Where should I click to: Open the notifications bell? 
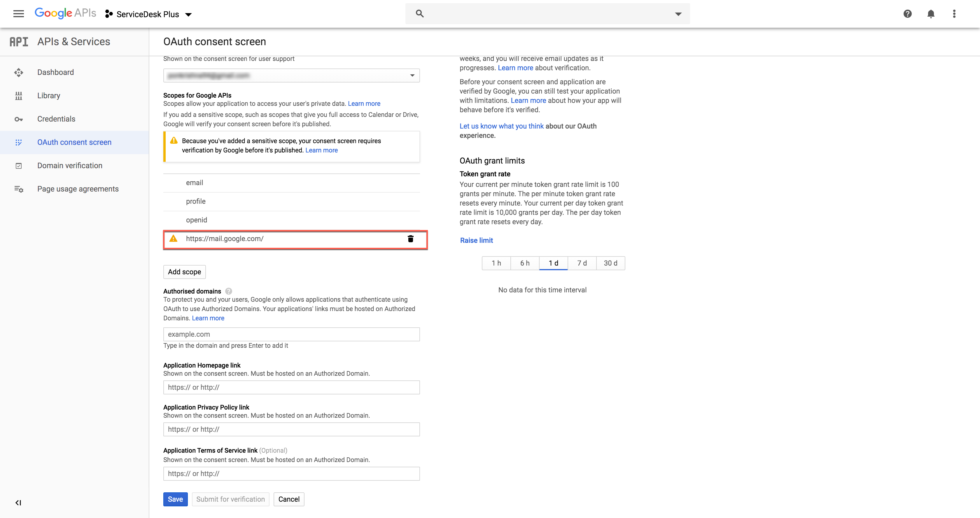930,14
